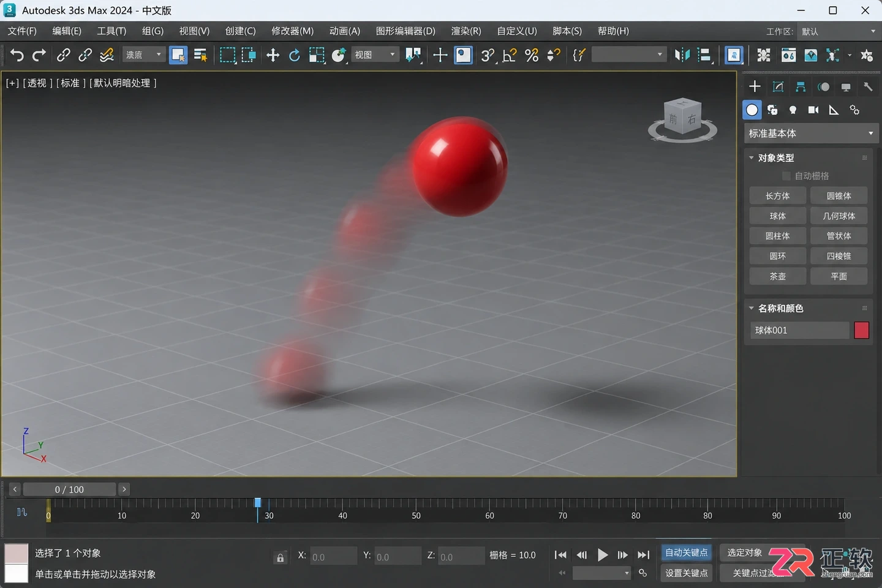Open the selection filter dropdown
This screenshot has width=882, height=588.
[144, 55]
